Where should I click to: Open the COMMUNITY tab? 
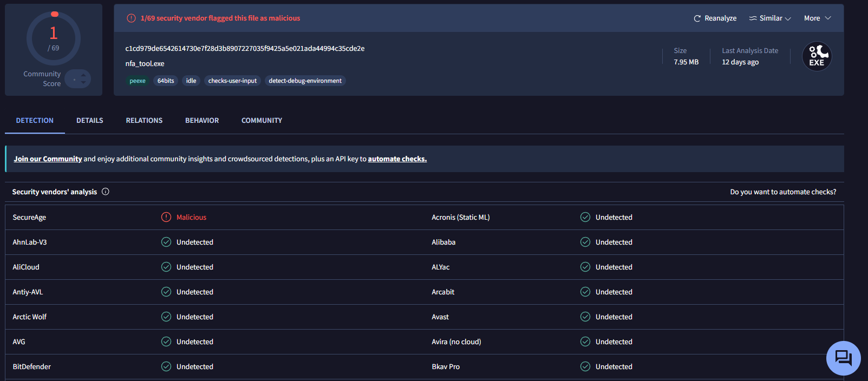pos(262,121)
